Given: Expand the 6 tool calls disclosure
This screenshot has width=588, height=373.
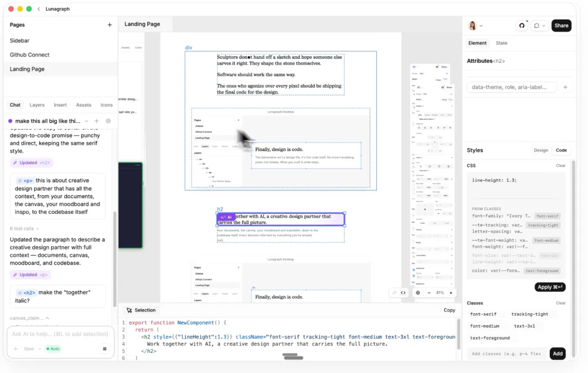Looking at the screenshot, I should click(x=24, y=229).
